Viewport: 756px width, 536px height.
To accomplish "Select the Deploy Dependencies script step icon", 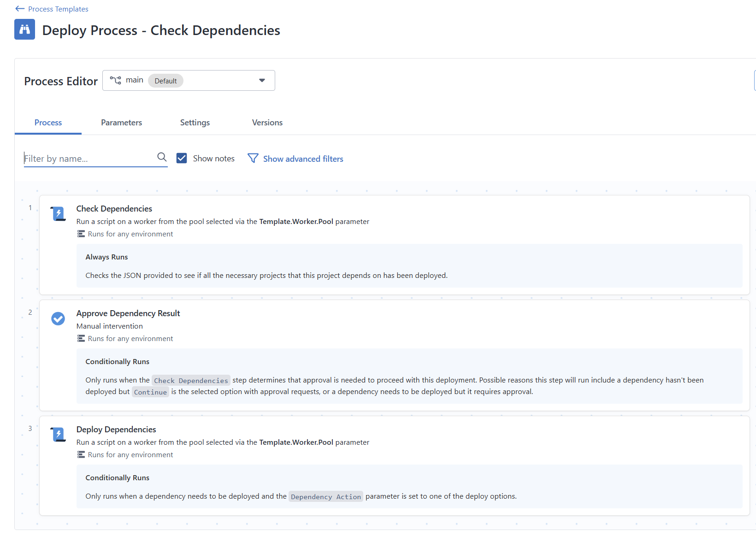I will 58,434.
